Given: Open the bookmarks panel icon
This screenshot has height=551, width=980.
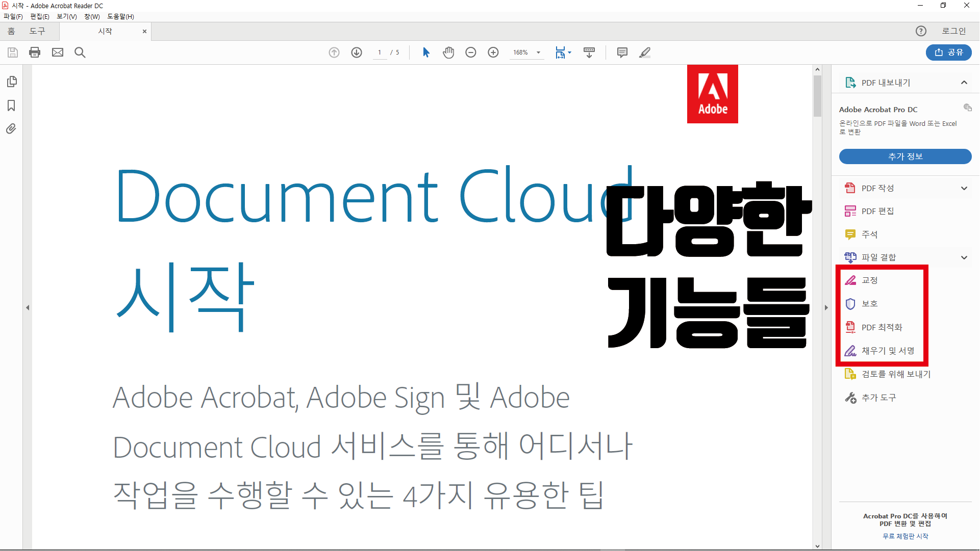Looking at the screenshot, I should [x=11, y=106].
